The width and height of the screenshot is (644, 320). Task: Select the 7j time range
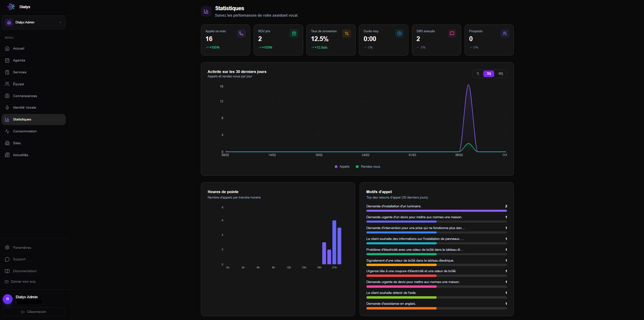(x=477, y=74)
